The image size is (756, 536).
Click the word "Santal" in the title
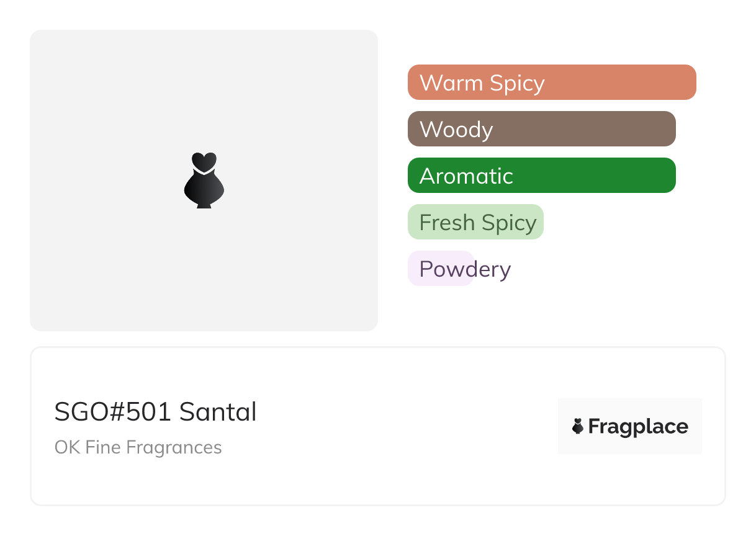click(218, 412)
